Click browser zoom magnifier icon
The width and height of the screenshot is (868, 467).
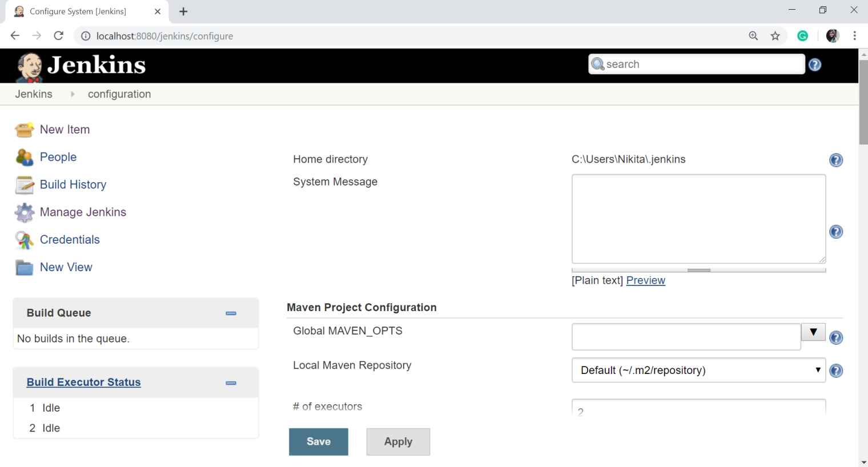[x=753, y=36]
